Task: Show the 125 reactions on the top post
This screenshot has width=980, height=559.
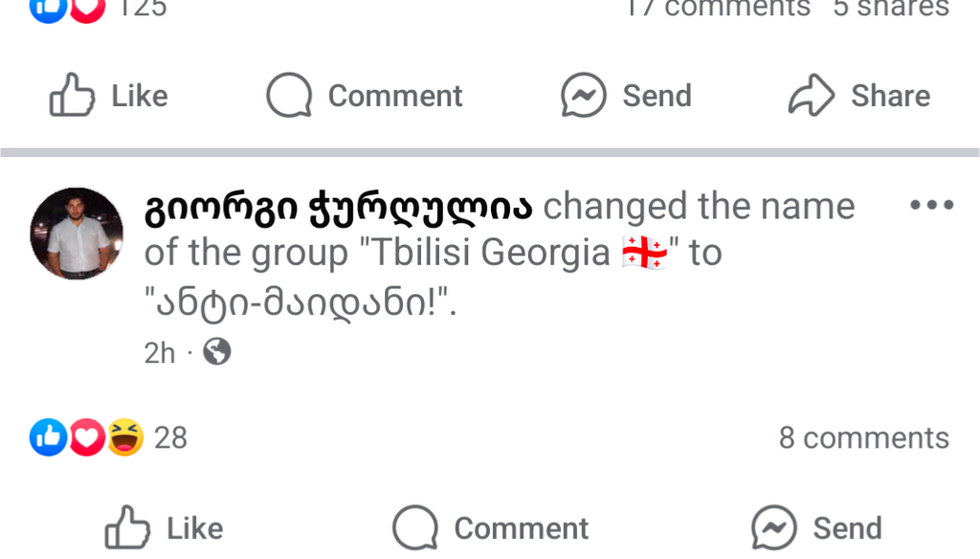Action: 141,8
